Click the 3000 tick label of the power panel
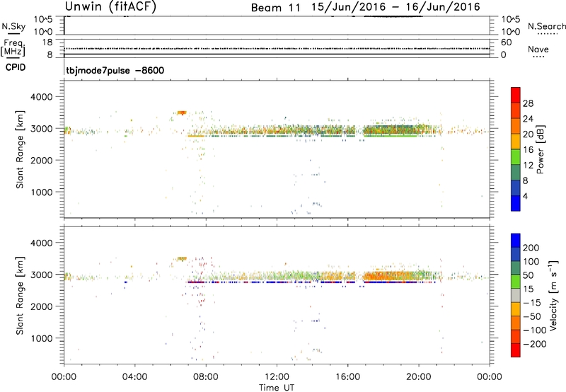Screen dimensions: 566x392 tap(42, 129)
